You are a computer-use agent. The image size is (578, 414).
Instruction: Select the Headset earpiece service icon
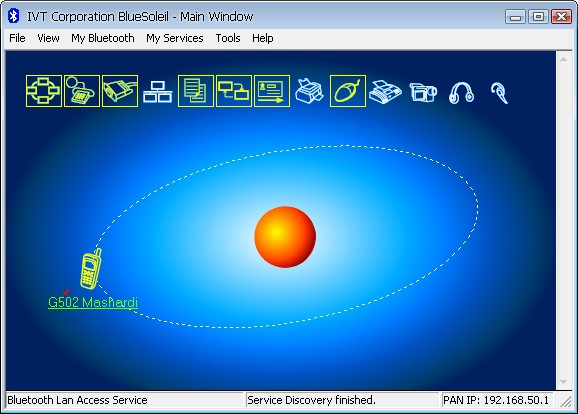[x=499, y=93]
